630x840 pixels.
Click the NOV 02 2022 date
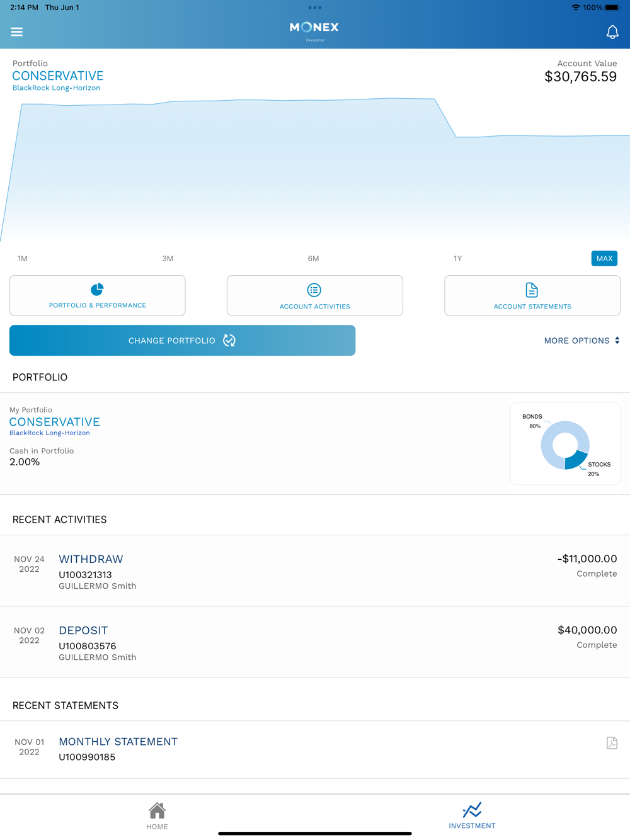coord(29,635)
